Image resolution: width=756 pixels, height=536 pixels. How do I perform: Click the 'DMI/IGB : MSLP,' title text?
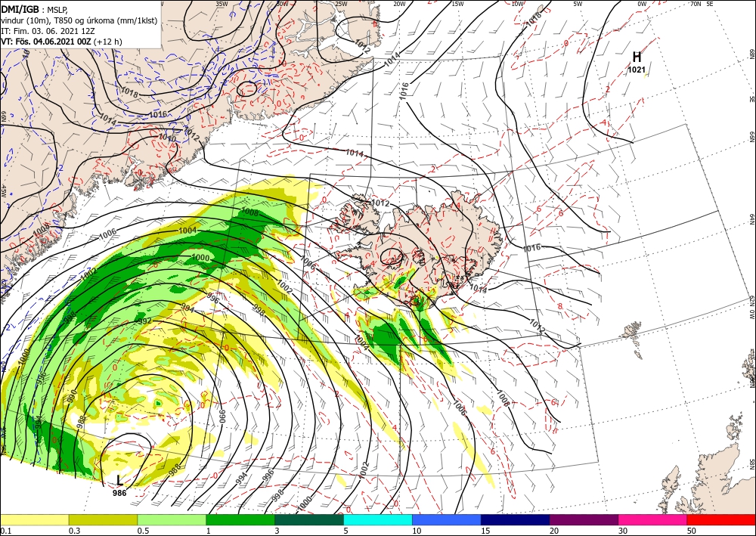click(x=34, y=9)
